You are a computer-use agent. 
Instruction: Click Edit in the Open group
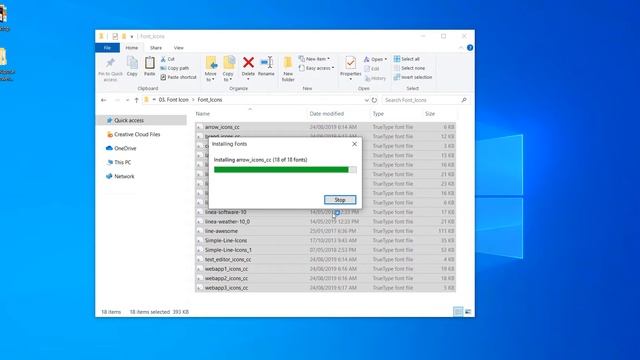click(371, 69)
